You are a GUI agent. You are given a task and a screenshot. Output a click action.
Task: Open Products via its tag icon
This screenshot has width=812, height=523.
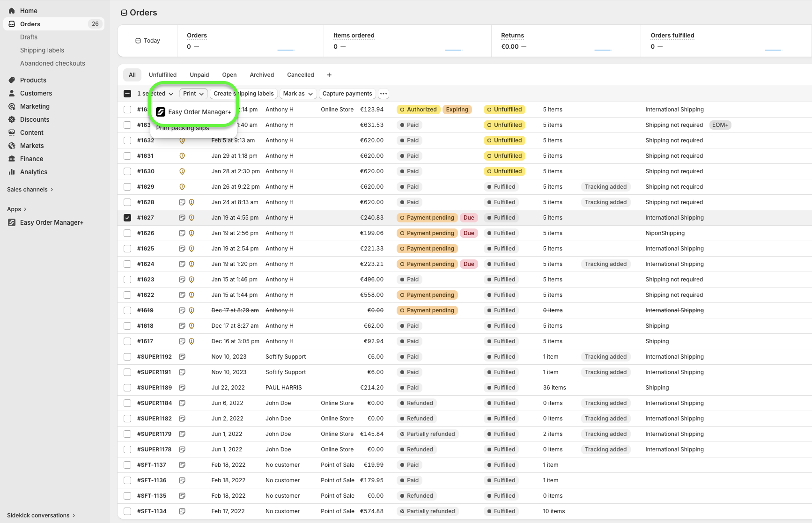point(12,80)
